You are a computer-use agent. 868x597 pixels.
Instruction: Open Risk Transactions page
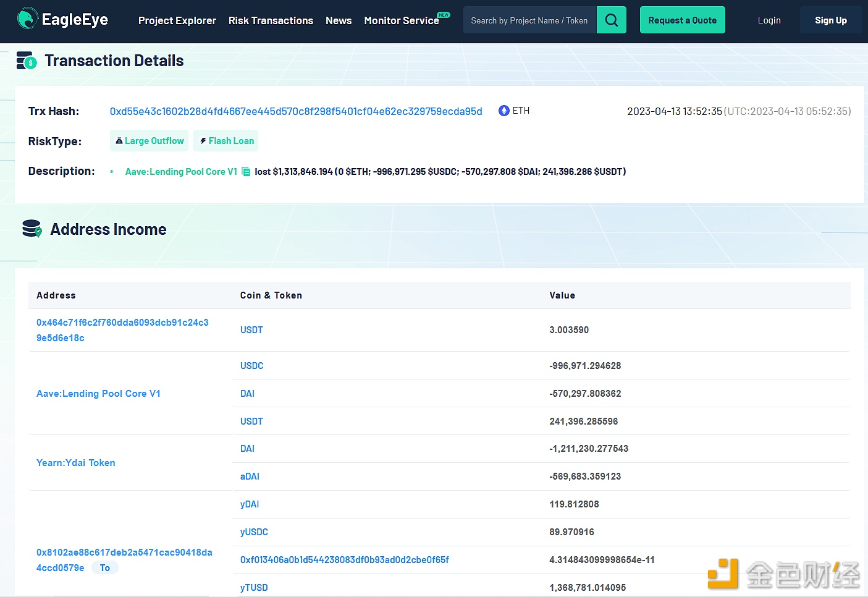(x=271, y=20)
